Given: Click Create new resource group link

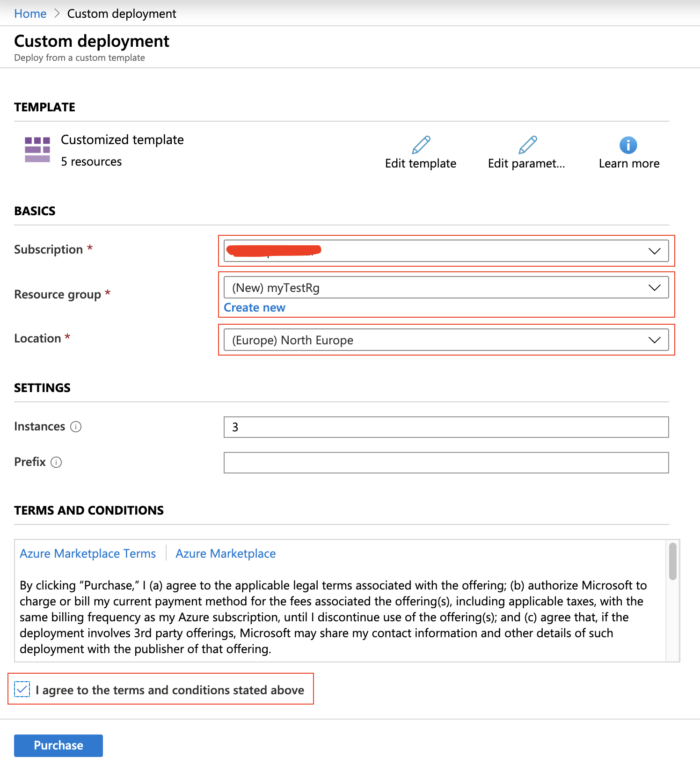Looking at the screenshot, I should coord(255,307).
